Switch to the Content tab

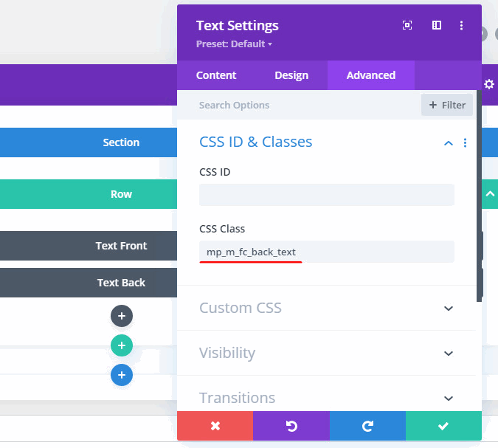tap(216, 75)
